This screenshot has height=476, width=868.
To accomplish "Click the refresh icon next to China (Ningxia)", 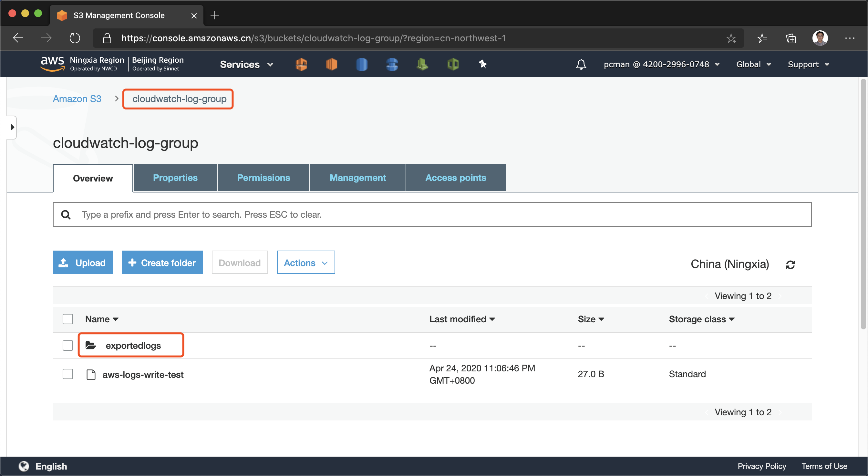I will coord(790,264).
